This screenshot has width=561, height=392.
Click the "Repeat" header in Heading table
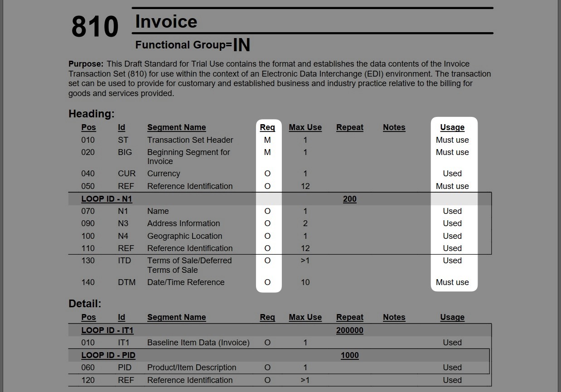click(350, 127)
